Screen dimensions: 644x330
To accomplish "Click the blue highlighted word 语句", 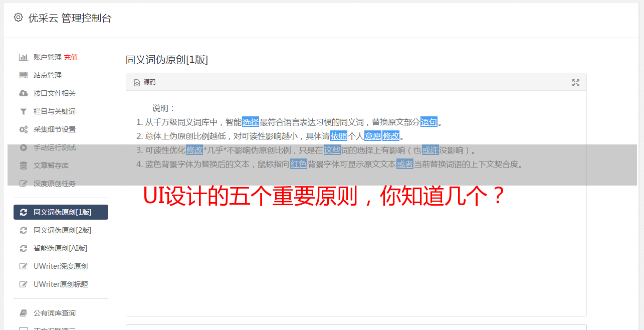I will (429, 122).
